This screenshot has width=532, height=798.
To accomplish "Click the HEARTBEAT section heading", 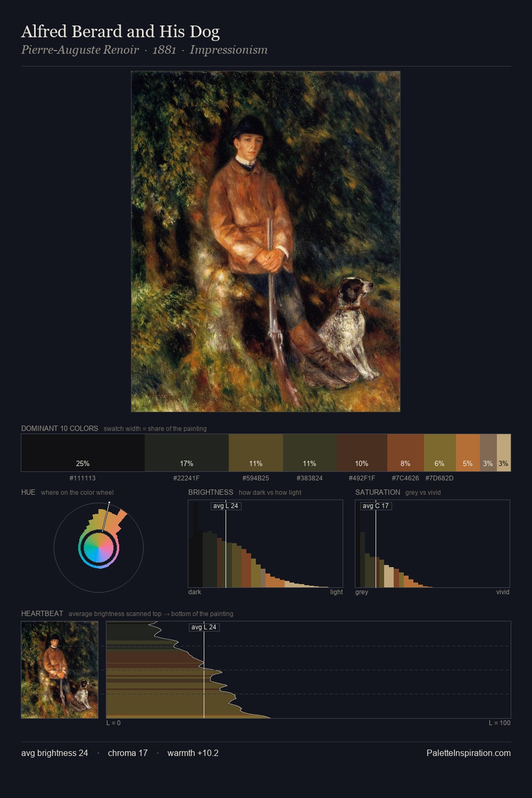I will [42, 613].
